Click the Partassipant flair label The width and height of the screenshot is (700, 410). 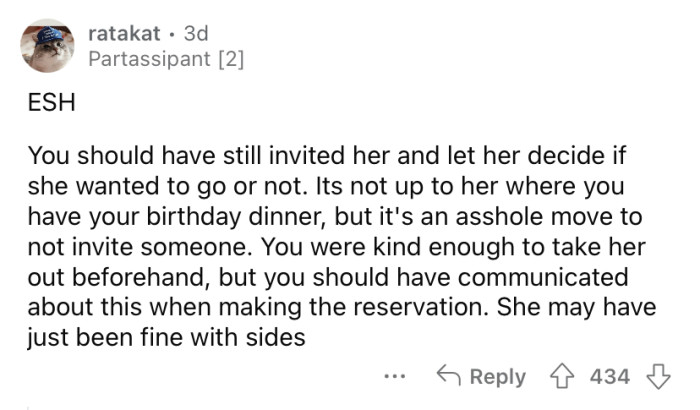click(x=148, y=60)
